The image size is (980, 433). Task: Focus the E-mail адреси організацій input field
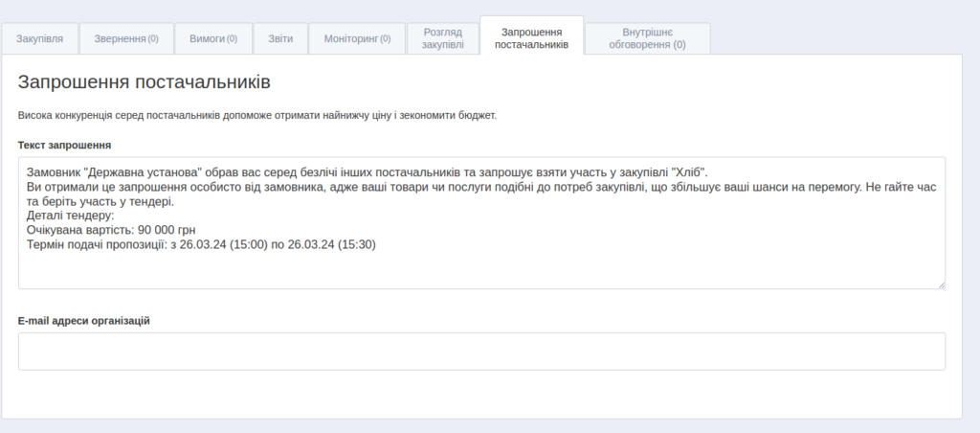[x=481, y=352]
